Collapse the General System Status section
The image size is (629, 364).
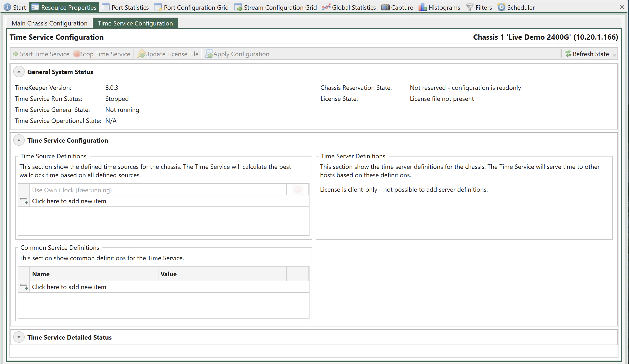tap(19, 71)
